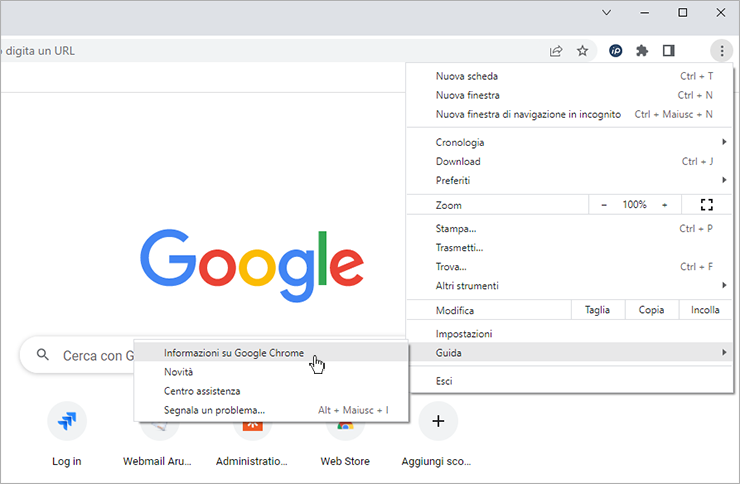
Task: Expand the Cronologia submenu
Action: point(569,142)
